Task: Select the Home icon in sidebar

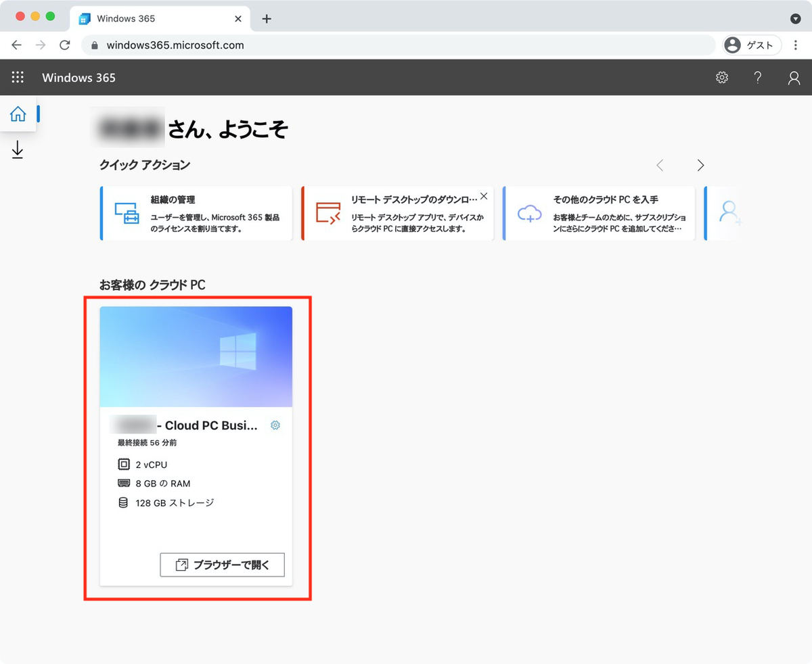Action: [x=18, y=114]
